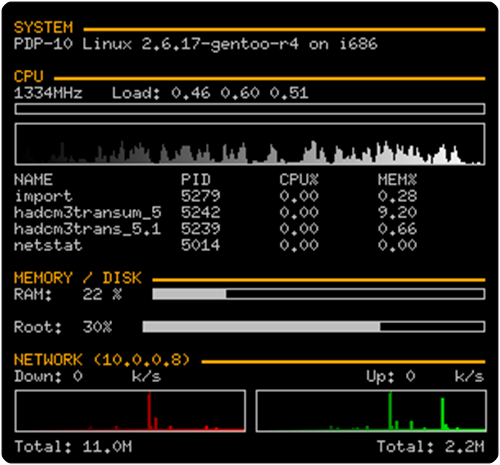Click the SYSTEM section heading
Image resolution: width=500 pixels, height=465 pixels.
43,28
